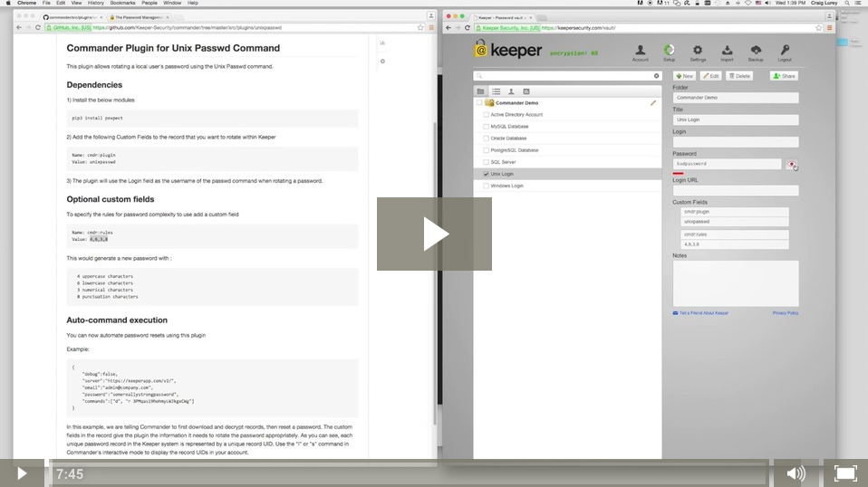Click into the Keeper vault search field
The height and width of the screenshot is (487, 868).
coord(565,76)
